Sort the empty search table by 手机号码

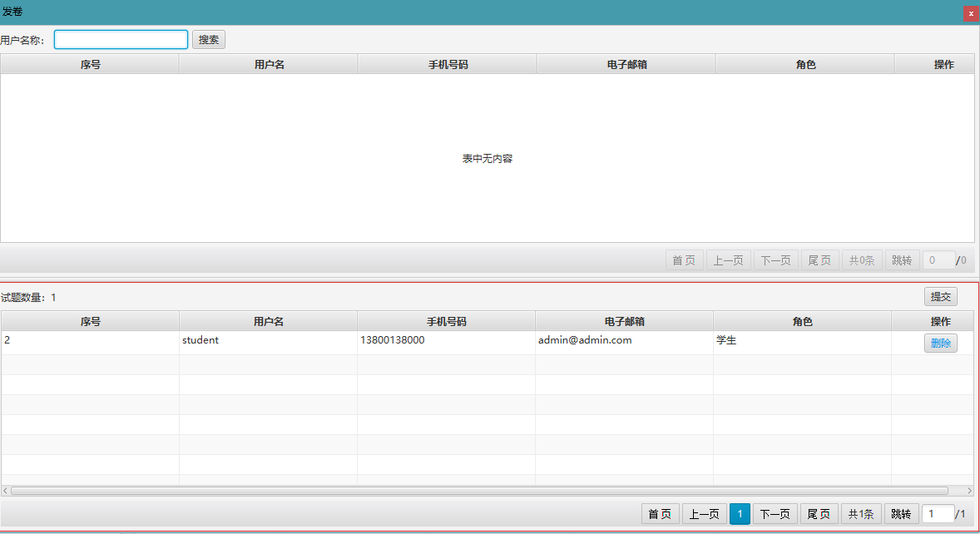pos(448,65)
